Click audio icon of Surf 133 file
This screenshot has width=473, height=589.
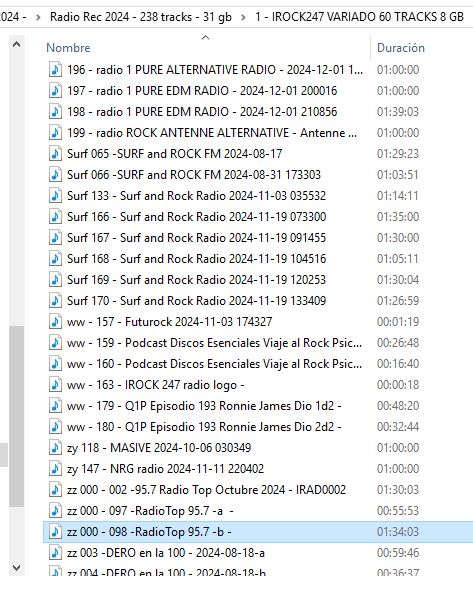pyautogui.click(x=55, y=196)
